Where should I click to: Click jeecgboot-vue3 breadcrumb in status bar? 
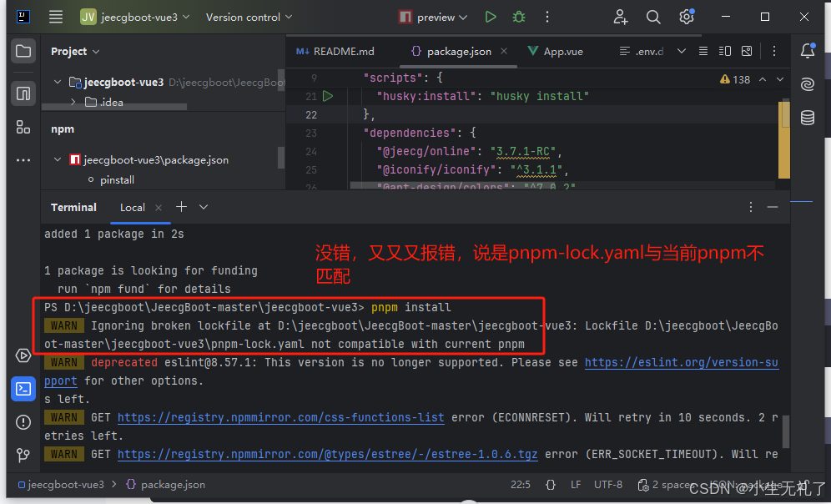tap(62, 485)
